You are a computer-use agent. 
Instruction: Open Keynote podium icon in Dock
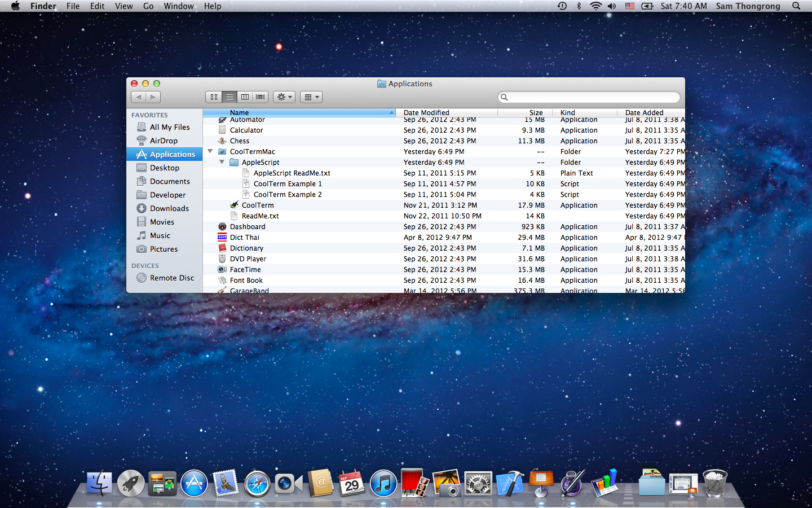(x=541, y=484)
